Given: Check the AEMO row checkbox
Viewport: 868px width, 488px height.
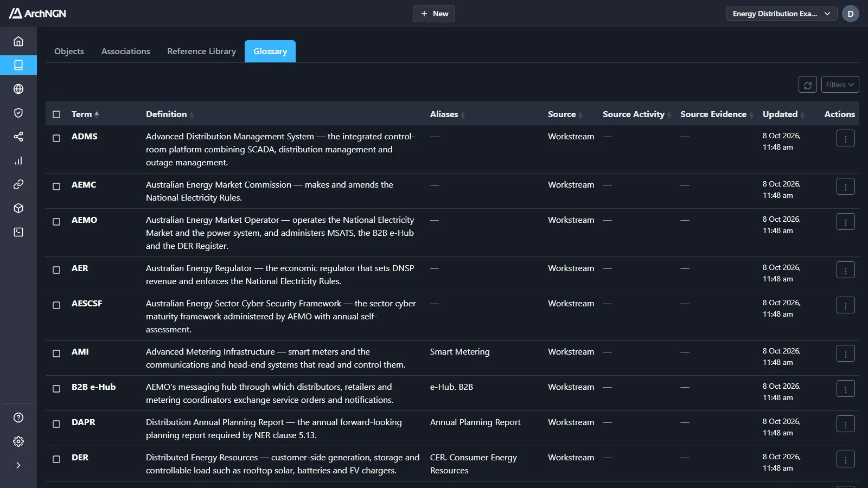Looking at the screenshot, I should [56, 222].
